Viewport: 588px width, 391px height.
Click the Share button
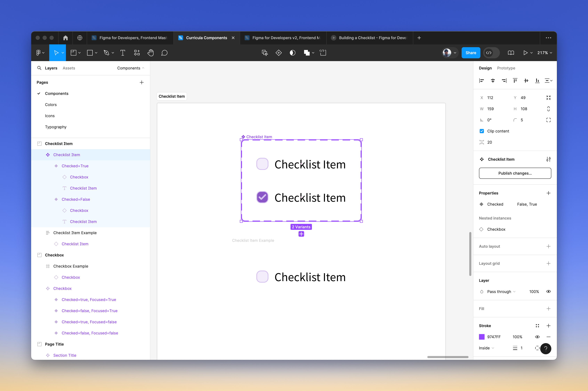point(470,53)
